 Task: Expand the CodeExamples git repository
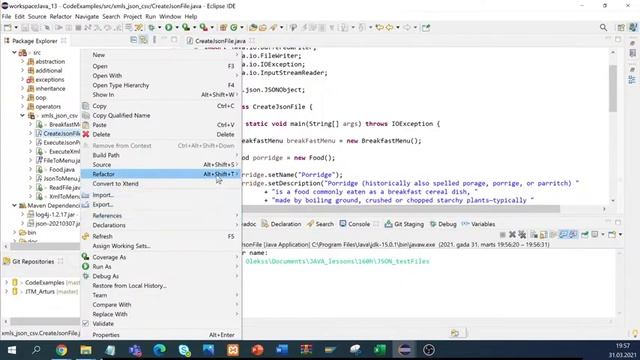6,282
